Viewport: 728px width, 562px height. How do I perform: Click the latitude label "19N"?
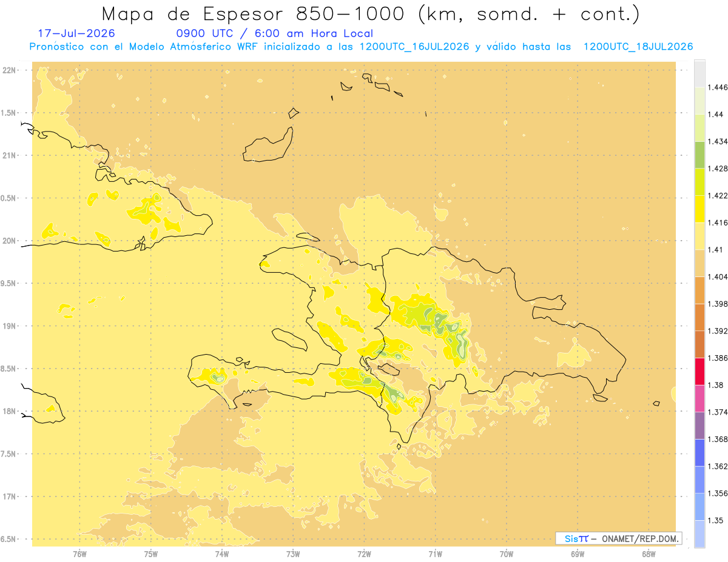point(10,326)
